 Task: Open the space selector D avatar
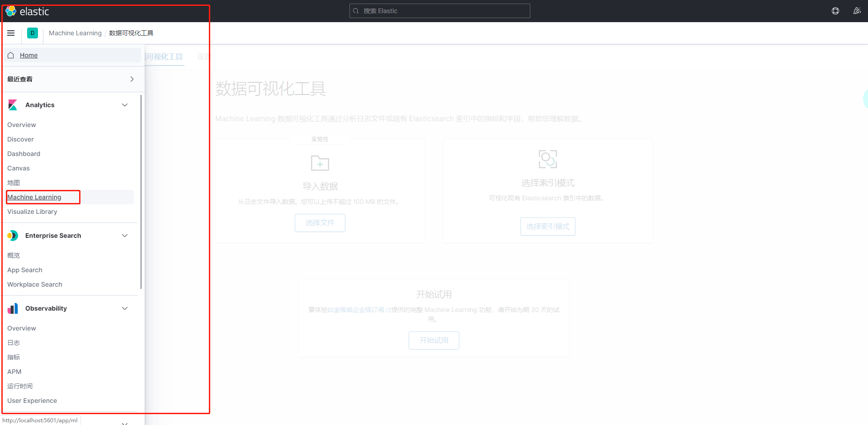[33, 33]
